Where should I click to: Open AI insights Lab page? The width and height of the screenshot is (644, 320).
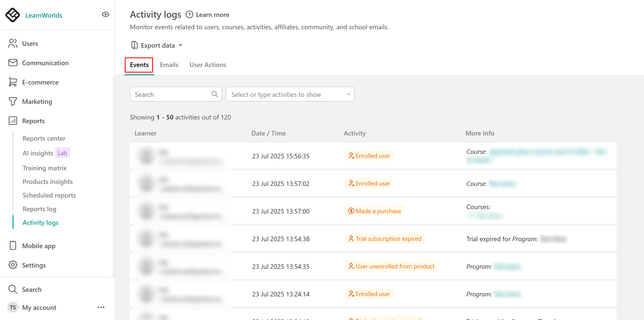click(38, 153)
